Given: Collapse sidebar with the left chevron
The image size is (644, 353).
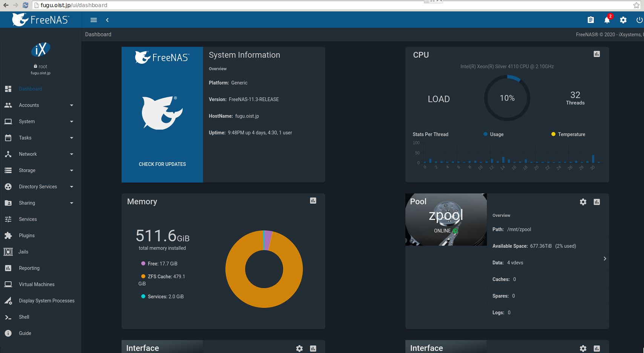Looking at the screenshot, I should [x=107, y=20].
